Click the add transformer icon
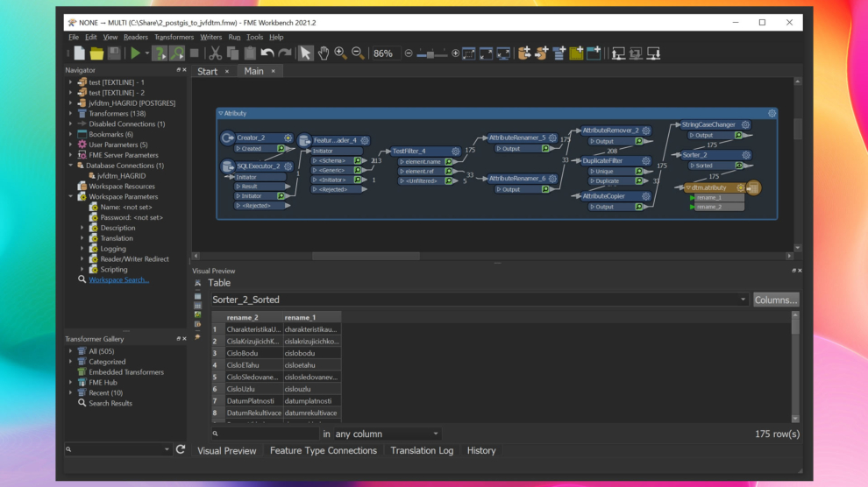The width and height of the screenshot is (868, 487). pyautogui.click(x=559, y=53)
